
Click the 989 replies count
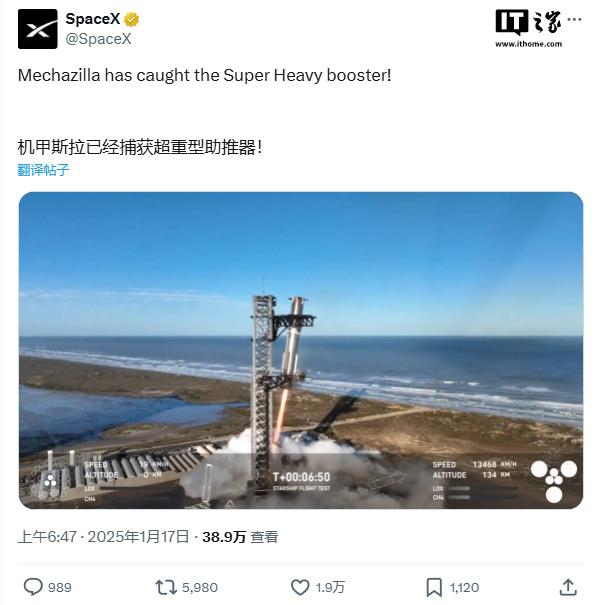60,587
